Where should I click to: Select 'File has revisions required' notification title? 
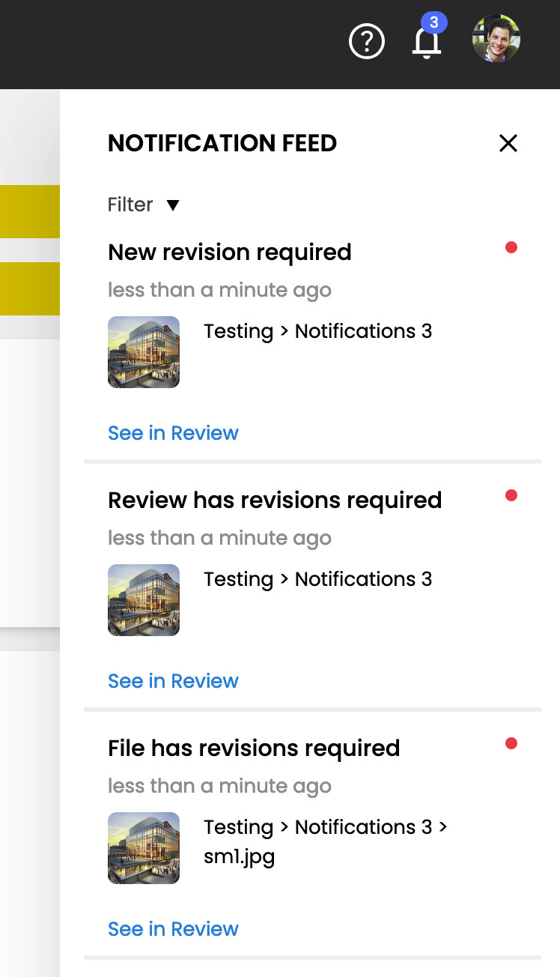coord(254,748)
